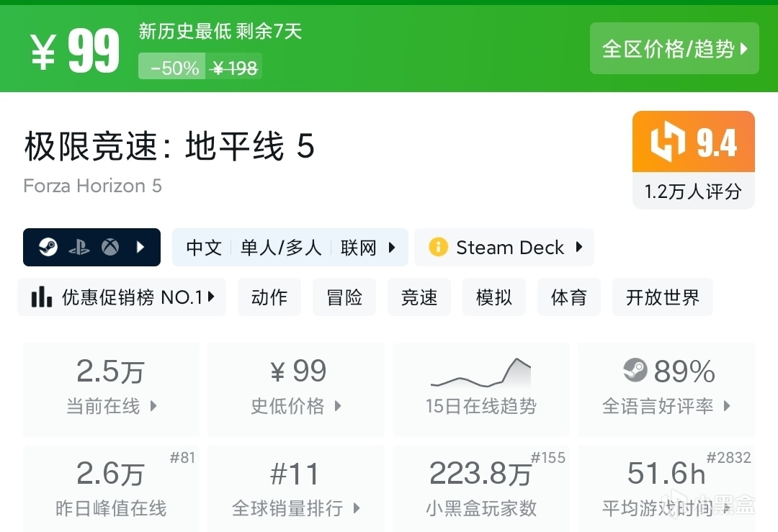
Task: Click the Steam platform icon
Action: click(48, 248)
